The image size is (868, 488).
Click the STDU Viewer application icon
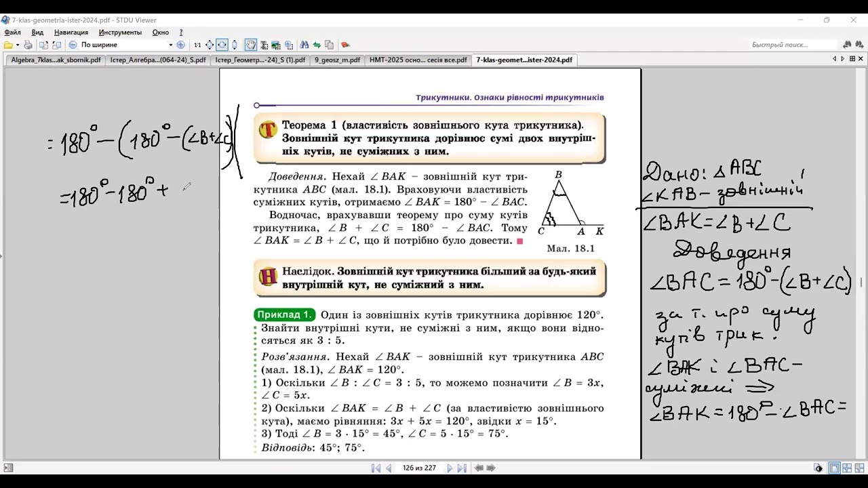[x=5, y=20]
